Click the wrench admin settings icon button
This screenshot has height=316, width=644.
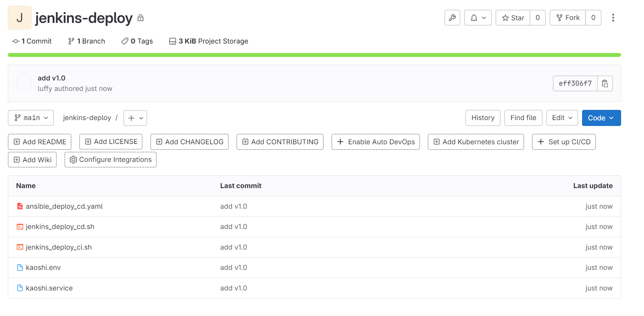[x=452, y=18]
